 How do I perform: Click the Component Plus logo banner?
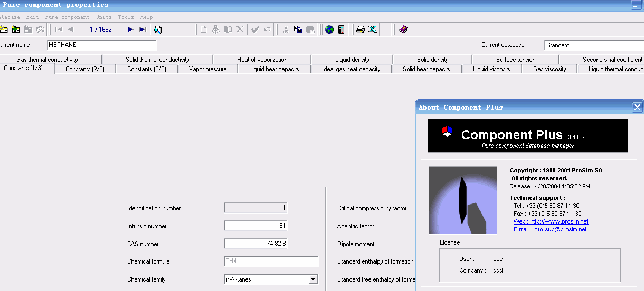528,135
